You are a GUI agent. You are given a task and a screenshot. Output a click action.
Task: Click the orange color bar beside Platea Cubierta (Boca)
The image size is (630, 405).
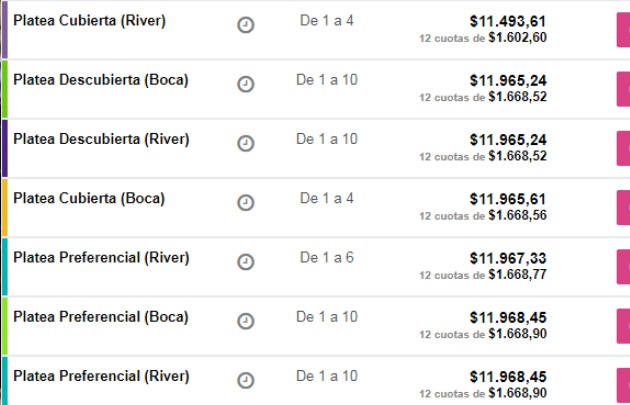[4, 207]
